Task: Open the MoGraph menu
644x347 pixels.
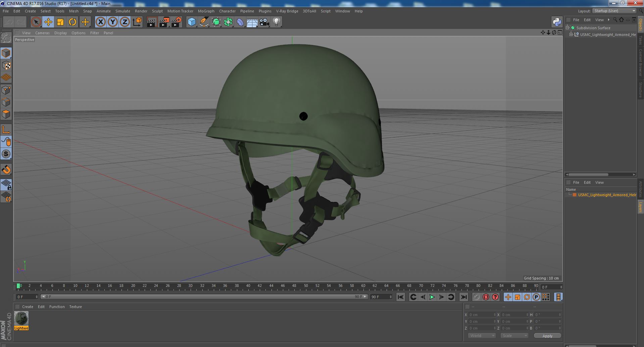Action: point(206,11)
